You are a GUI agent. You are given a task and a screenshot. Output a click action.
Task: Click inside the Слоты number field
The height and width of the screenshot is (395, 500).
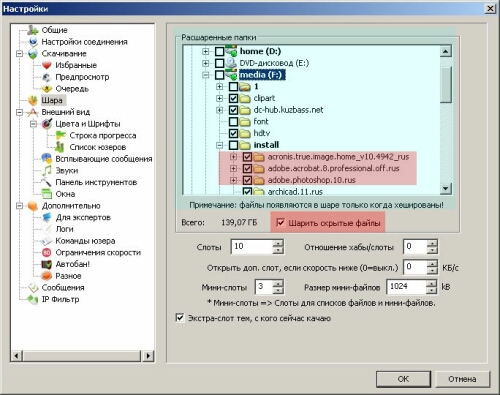point(252,247)
